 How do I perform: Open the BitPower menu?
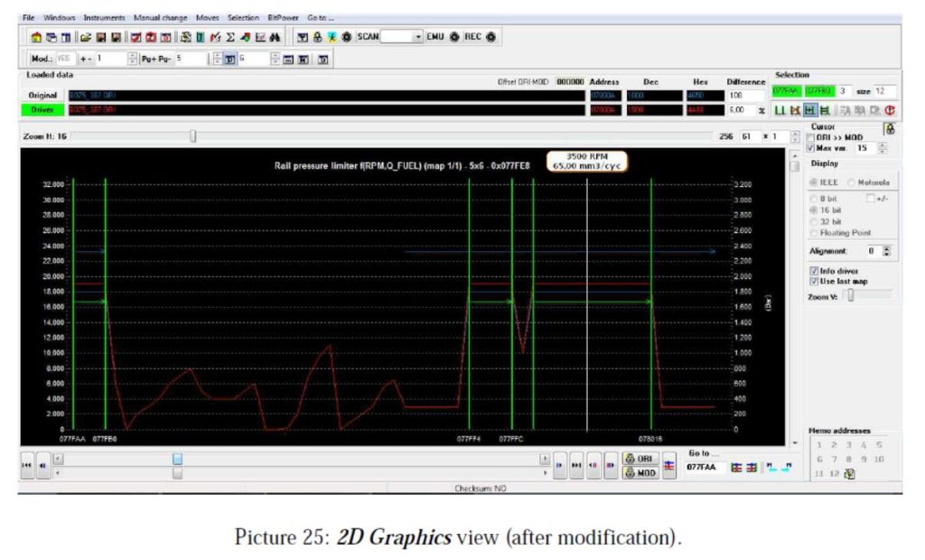point(282,17)
